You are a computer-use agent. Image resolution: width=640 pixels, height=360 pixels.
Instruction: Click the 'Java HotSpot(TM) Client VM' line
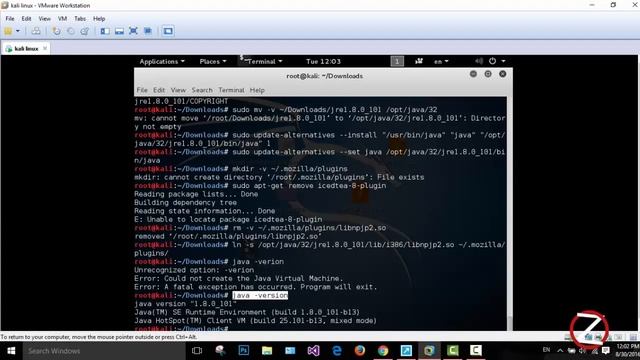pos(256,320)
